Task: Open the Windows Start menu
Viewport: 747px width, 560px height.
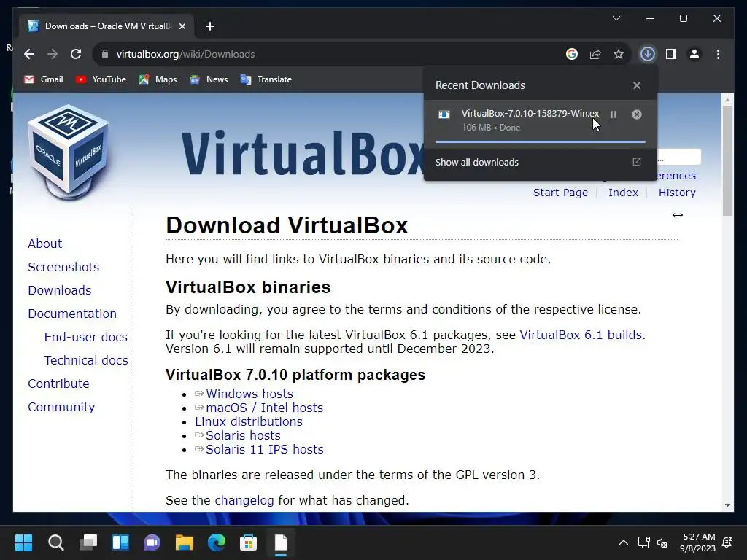Action: click(x=23, y=542)
